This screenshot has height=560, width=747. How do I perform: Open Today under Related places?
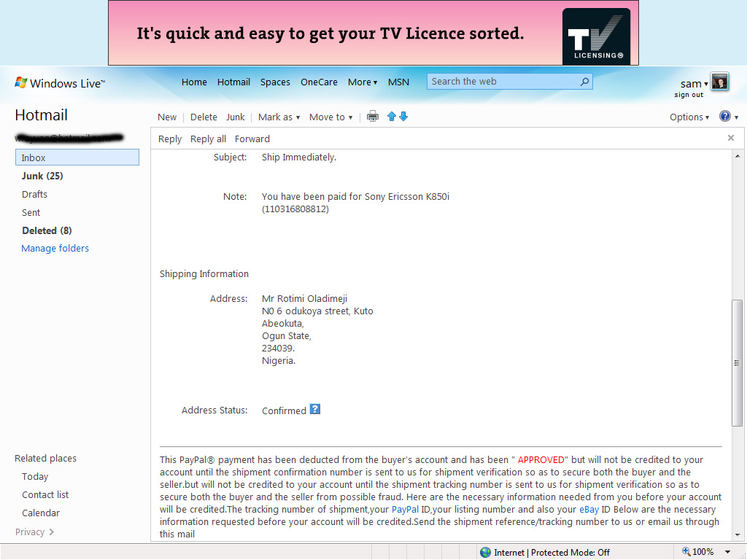35,476
